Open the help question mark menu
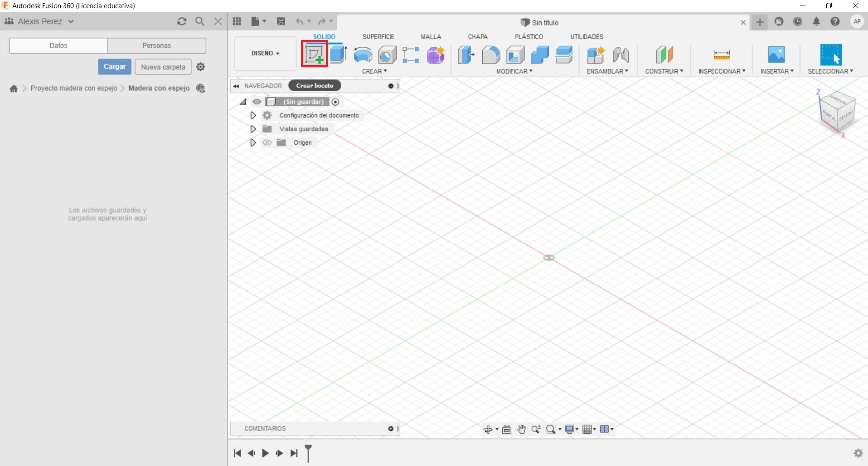 (x=835, y=21)
